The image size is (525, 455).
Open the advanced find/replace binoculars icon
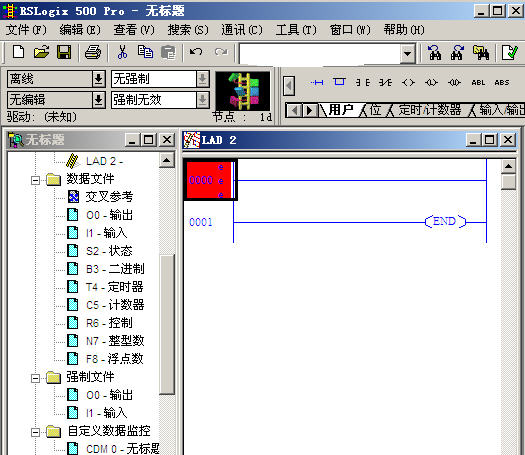(481, 53)
